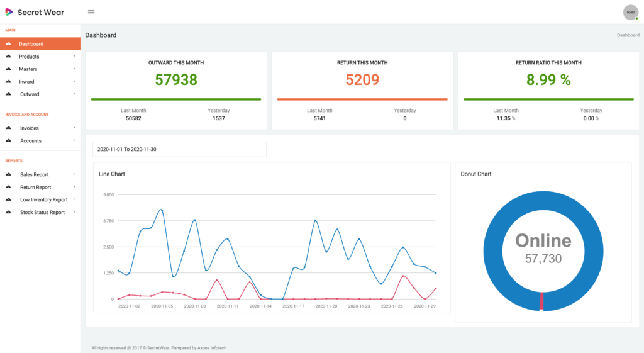Click the Invoices menu icon
Viewport: 644px width, 353px height.
pyautogui.click(x=9, y=128)
